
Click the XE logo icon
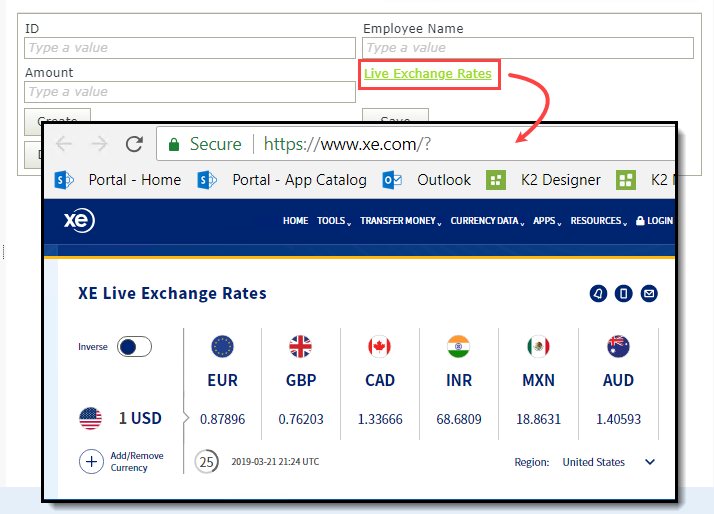coord(79,221)
